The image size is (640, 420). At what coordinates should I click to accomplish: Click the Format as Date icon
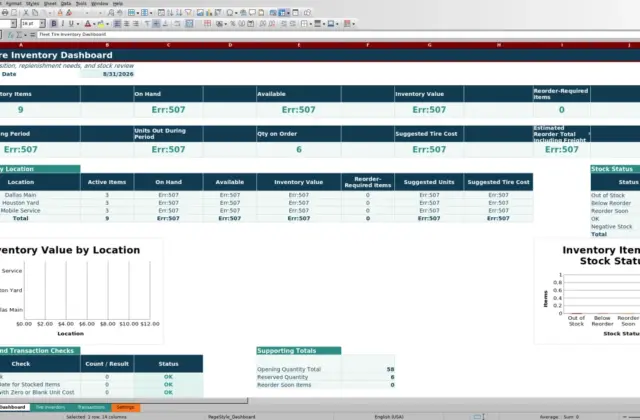[x=251, y=24]
